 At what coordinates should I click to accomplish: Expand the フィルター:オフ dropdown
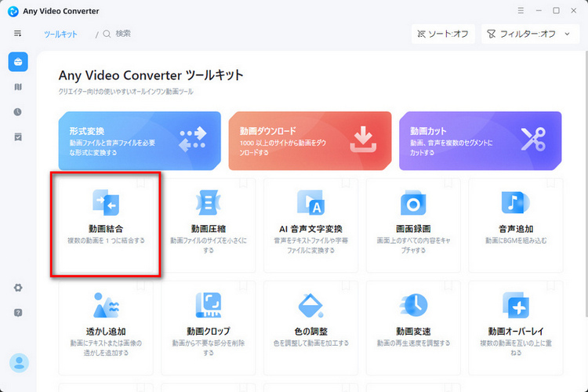tap(530, 34)
